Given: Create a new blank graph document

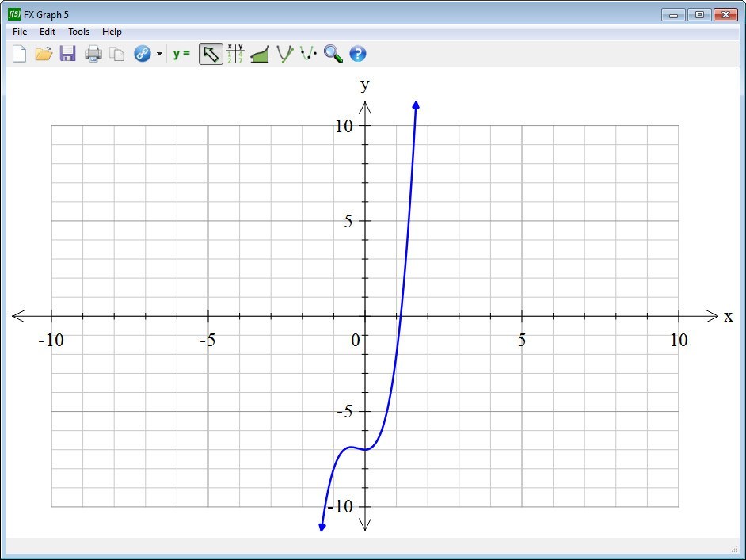Looking at the screenshot, I should (19, 54).
